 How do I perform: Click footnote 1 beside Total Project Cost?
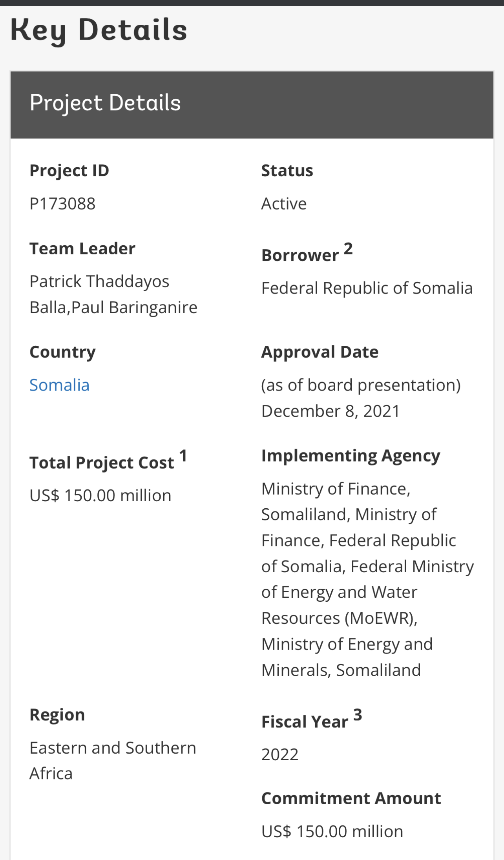coord(183,456)
